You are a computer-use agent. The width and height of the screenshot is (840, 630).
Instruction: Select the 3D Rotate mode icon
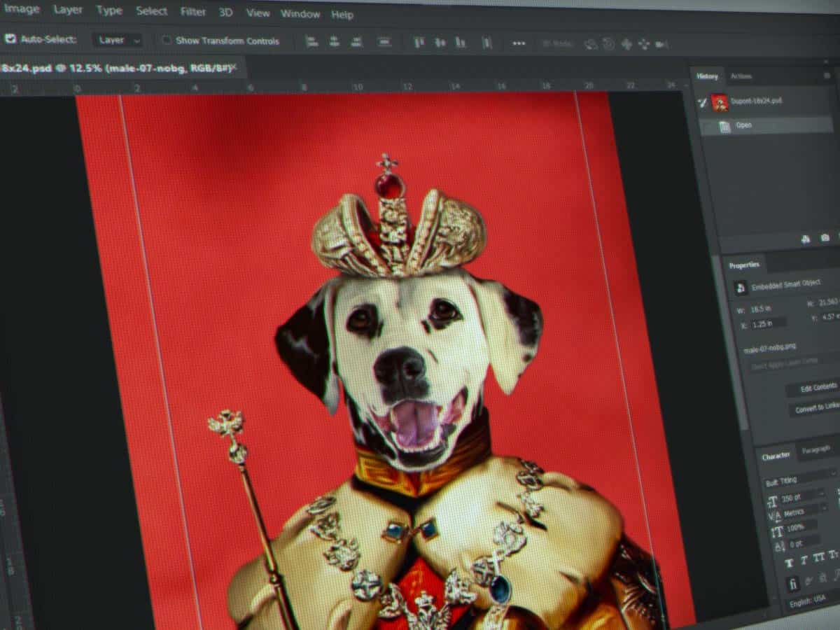[591, 44]
